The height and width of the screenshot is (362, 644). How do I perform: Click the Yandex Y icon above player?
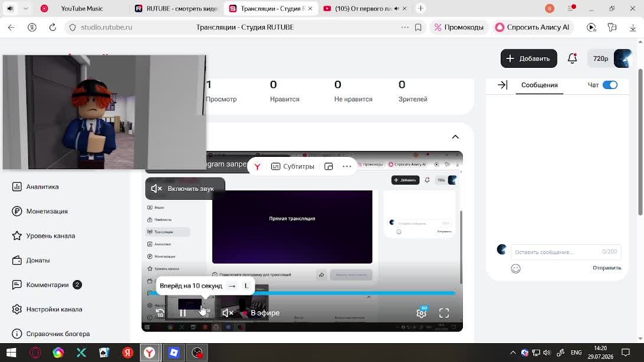coord(258,167)
